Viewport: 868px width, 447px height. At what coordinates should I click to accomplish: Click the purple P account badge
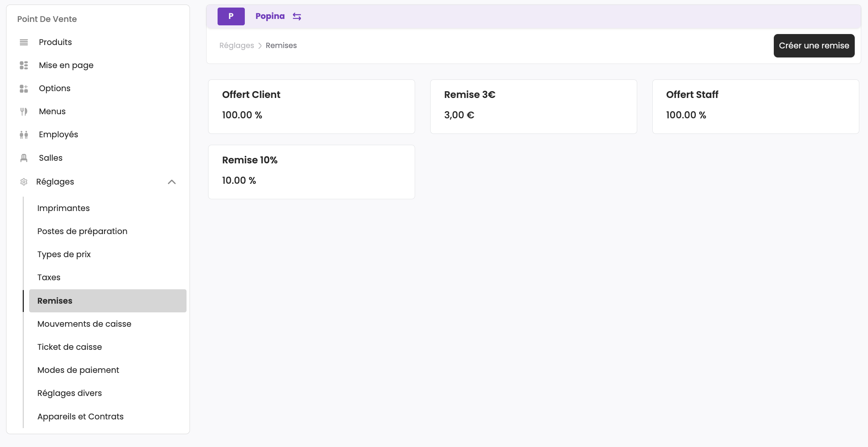(231, 16)
